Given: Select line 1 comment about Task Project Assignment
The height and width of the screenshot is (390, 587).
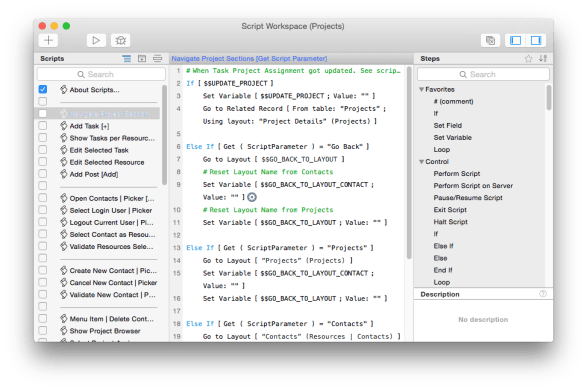Looking at the screenshot, I should click(293, 70).
